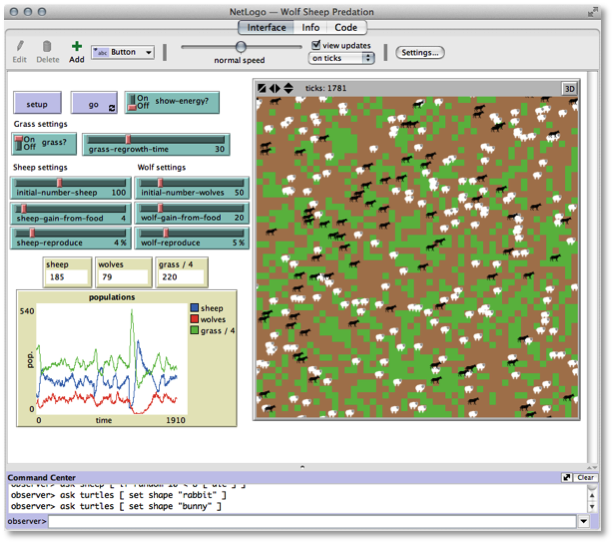Click the Grass settings label
614x544 pixels.
tap(41, 124)
